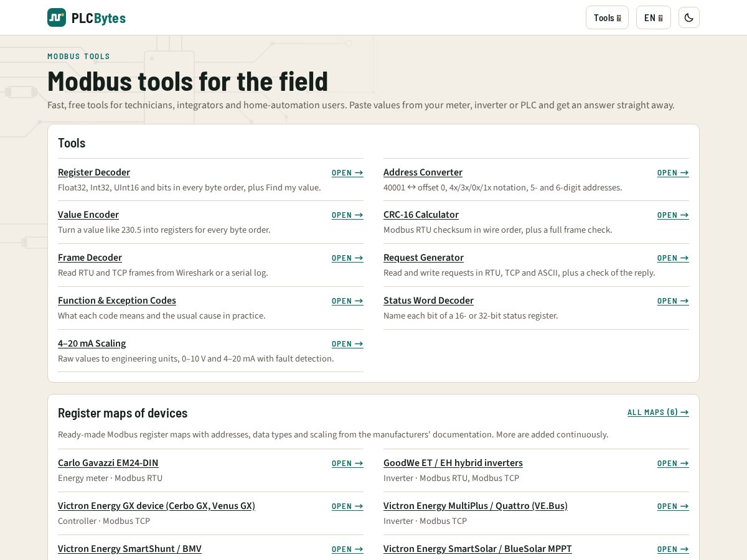
Task: Open the Request Generator tool link
Action: (423, 258)
